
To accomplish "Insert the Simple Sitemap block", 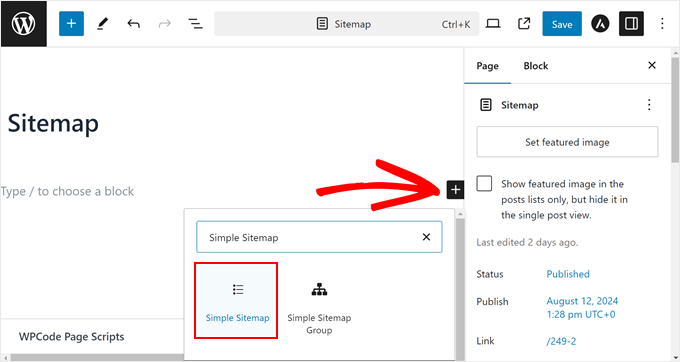I will pos(236,300).
